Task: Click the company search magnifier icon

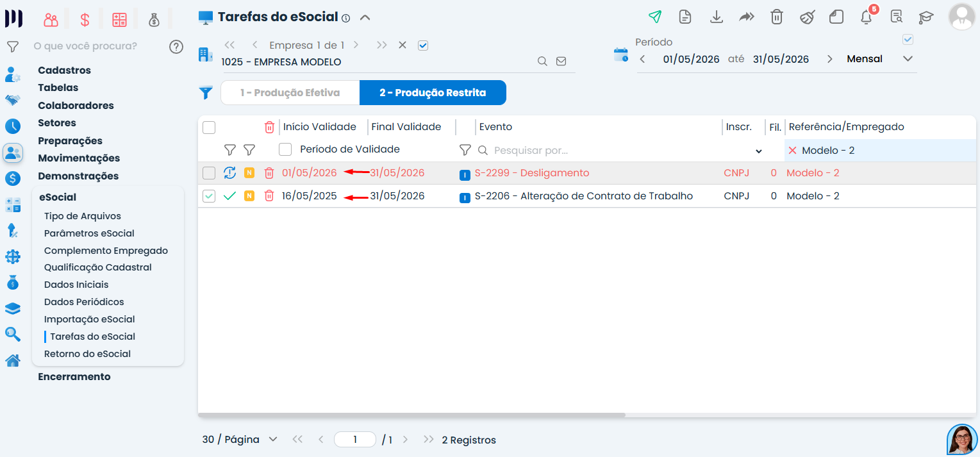Action: click(542, 62)
